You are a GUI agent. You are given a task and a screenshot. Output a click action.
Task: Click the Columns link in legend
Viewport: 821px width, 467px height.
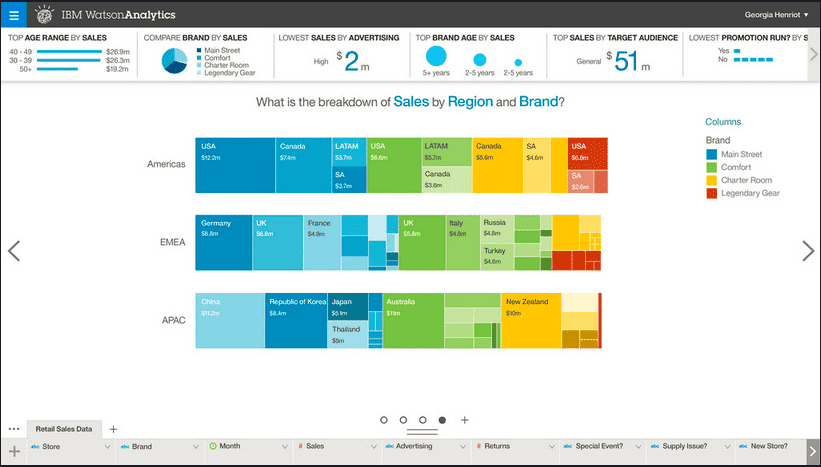(723, 122)
